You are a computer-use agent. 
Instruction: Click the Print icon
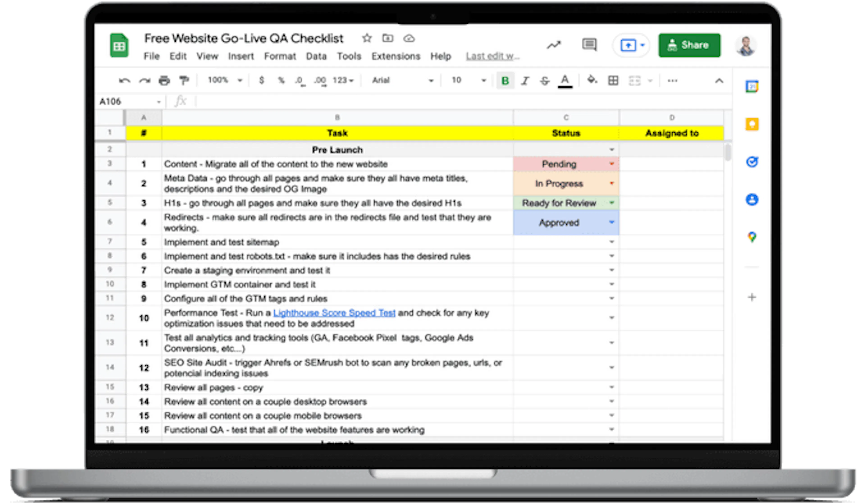pos(164,80)
